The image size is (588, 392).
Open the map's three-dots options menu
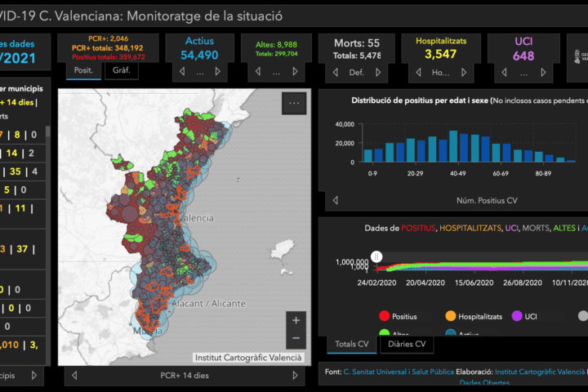point(294,103)
